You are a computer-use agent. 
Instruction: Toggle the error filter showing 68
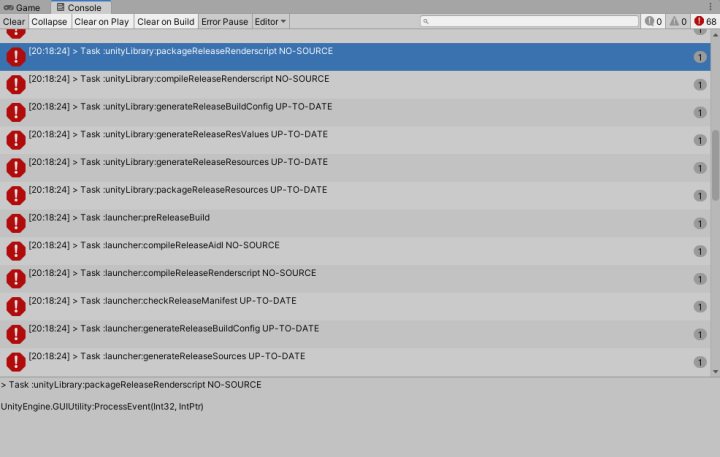pos(705,21)
